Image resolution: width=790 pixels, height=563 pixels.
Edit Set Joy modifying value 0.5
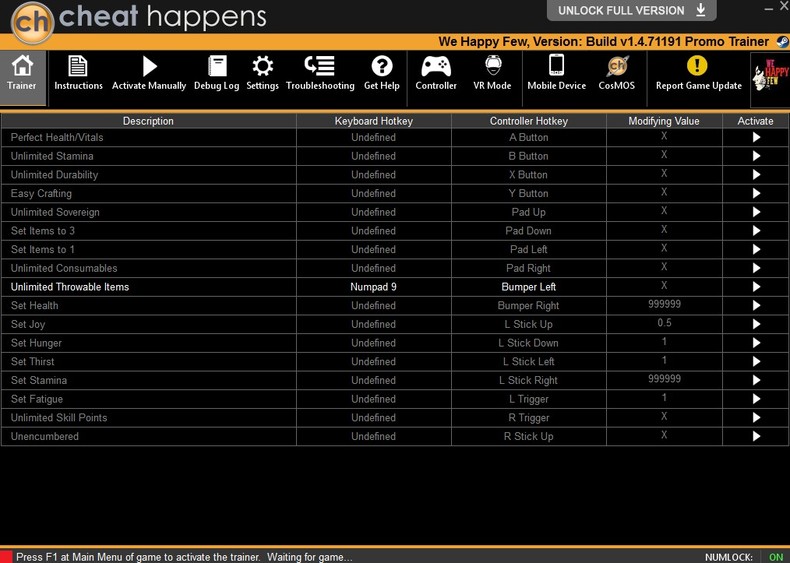tap(664, 323)
